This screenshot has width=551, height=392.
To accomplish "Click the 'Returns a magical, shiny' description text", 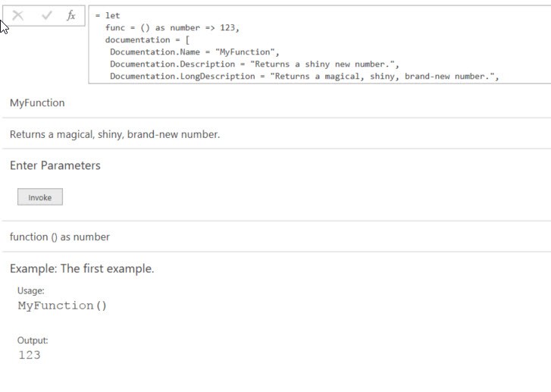I will tap(115, 134).
